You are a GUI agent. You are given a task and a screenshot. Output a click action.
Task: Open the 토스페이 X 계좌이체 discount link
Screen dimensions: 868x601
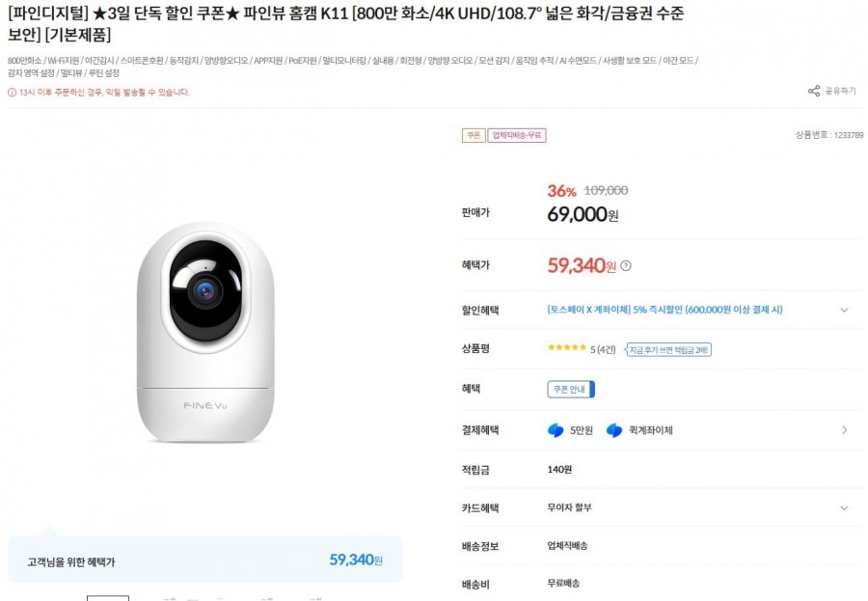[x=665, y=310]
